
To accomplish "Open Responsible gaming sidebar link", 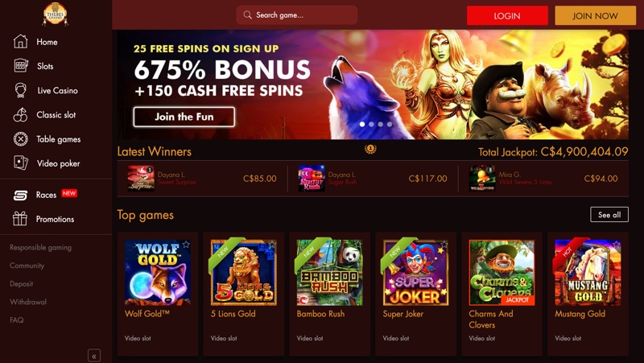I will (x=41, y=248).
